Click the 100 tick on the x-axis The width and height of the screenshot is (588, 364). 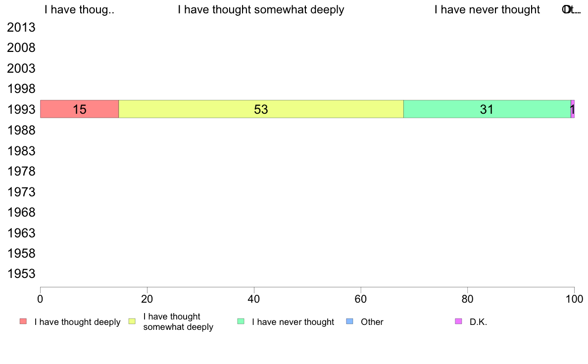click(x=574, y=299)
